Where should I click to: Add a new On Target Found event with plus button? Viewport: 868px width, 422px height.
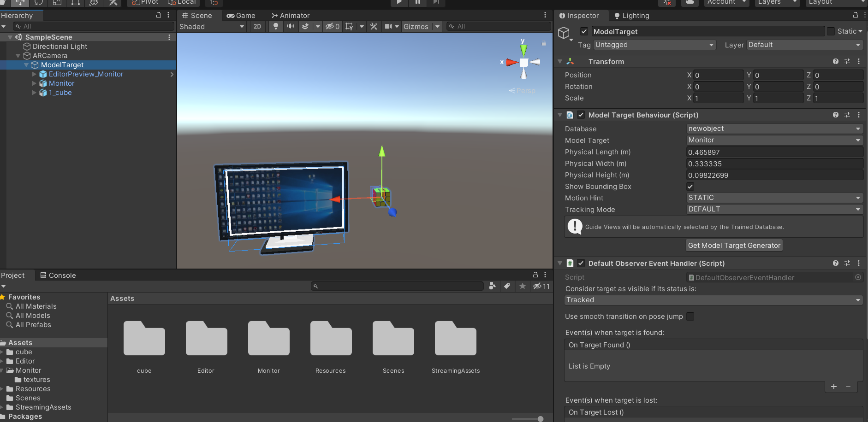tap(834, 387)
